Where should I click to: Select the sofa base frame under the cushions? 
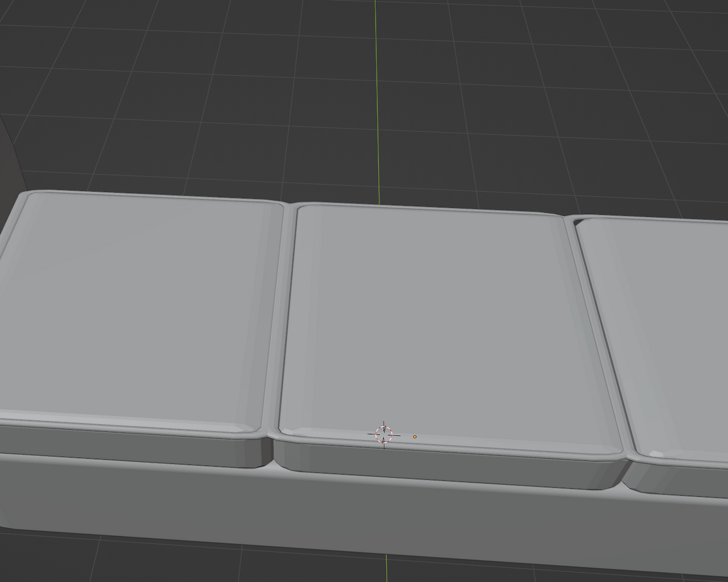click(x=364, y=514)
